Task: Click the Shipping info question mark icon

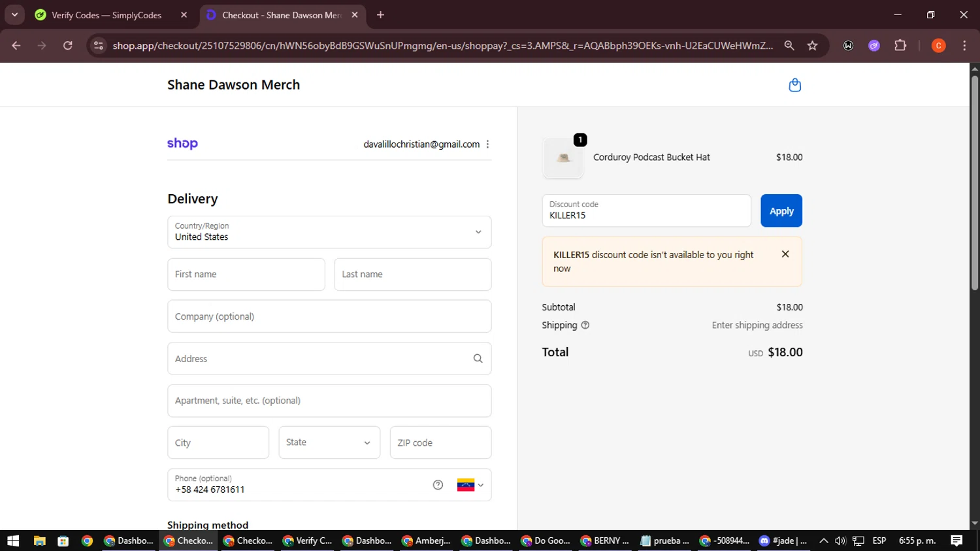Action: click(x=585, y=326)
